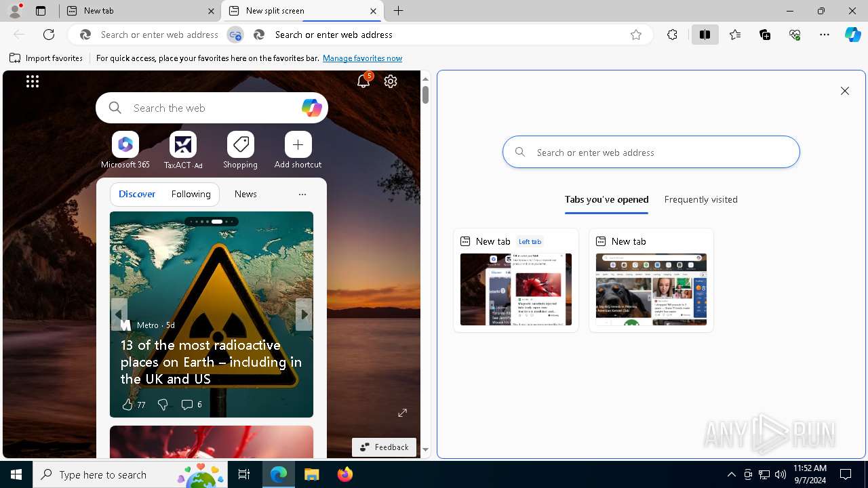This screenshot has width=868, height=488.
Task: Click the link tabs icon between the address bars
Action: click(x=235, y=35)
